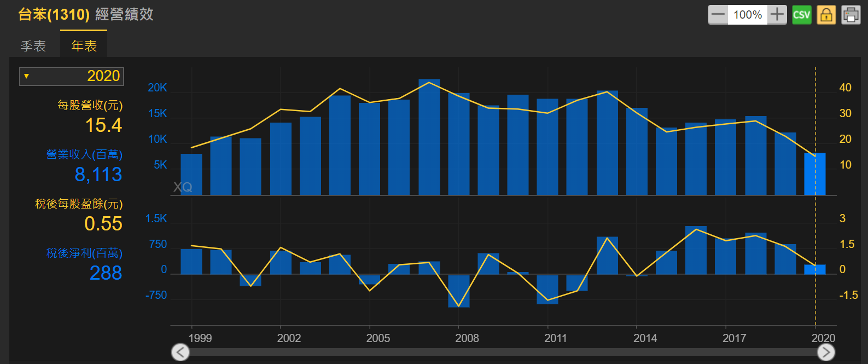Click the zoom in plus button
The width and height of the screenshot is (868, 364).
pyautogui.click(x=777, y=15)
